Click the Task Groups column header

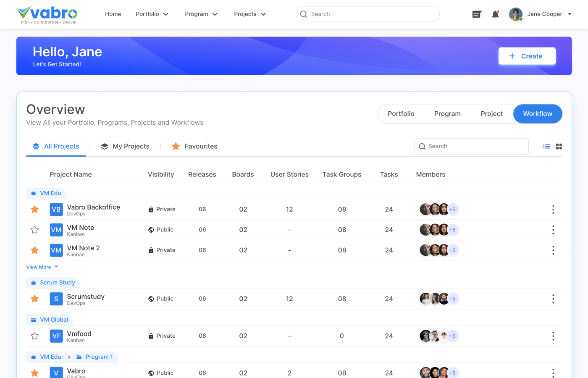point(342,174)
